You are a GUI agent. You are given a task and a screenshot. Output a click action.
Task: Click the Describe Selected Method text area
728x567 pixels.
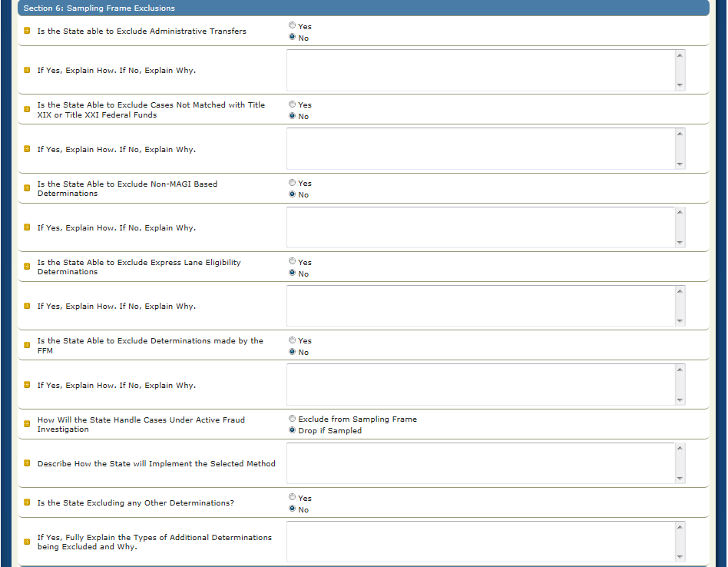point(481,463)
